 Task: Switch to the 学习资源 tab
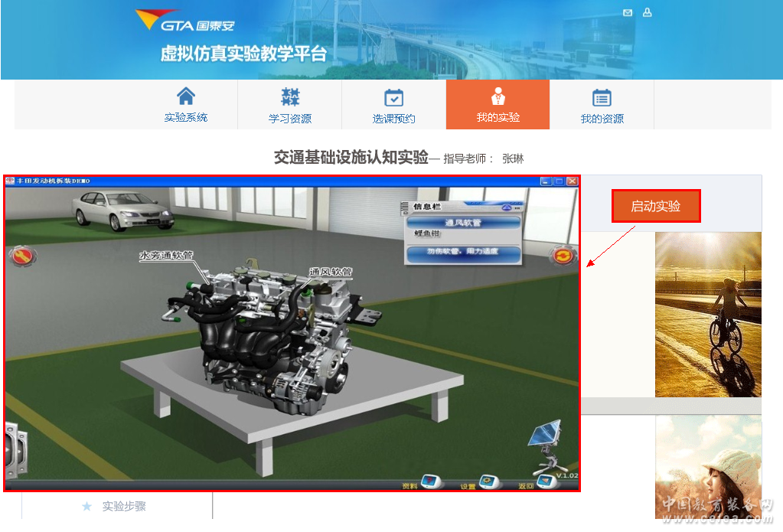coord(290,106)
